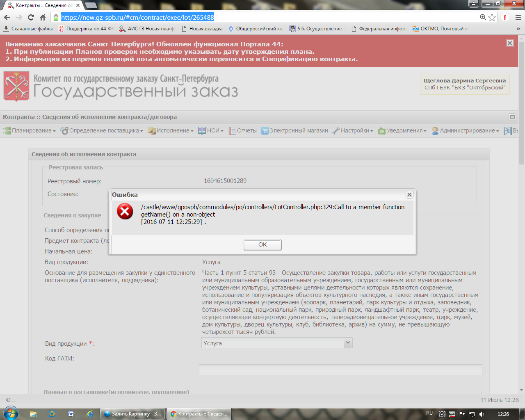The image size is (525, 420).
Task: Click the browser Forward arrow
Action: pos(19,17)
